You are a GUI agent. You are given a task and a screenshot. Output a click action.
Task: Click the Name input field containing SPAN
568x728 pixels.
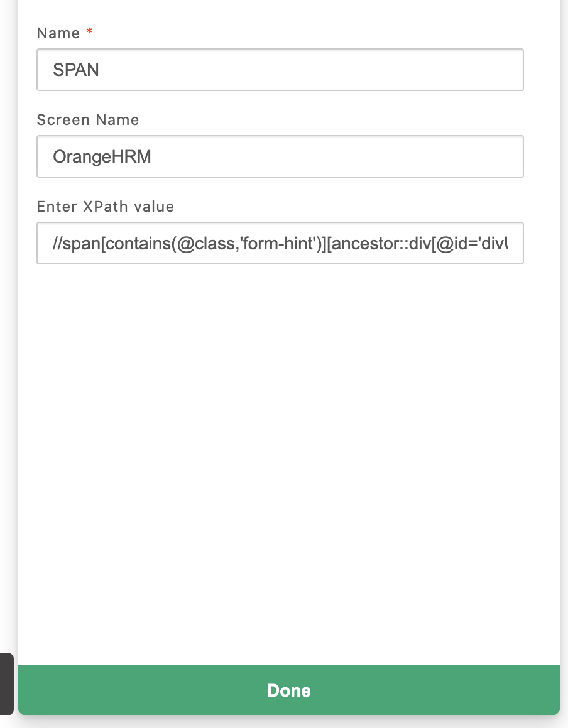click(x=280, y=70)
